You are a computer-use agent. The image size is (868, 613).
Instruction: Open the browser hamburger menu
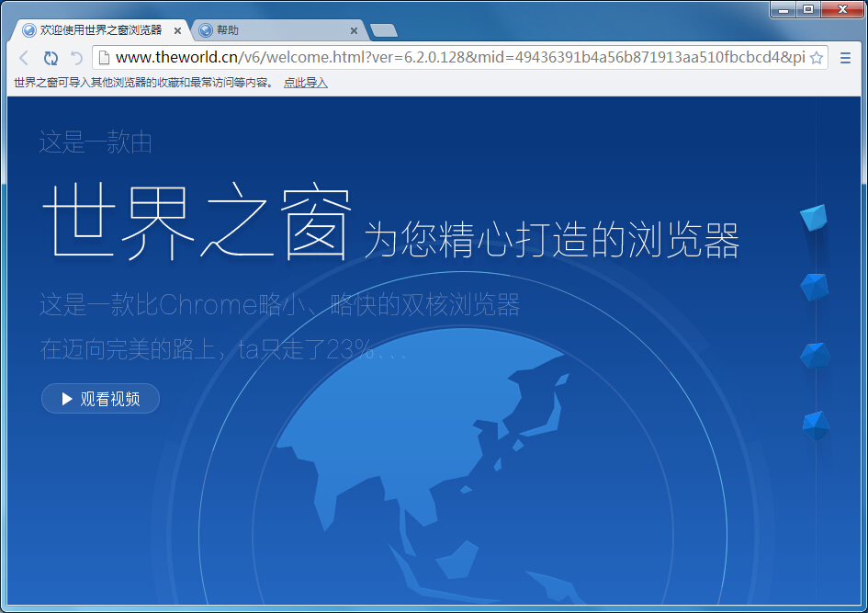click(845, 58)
